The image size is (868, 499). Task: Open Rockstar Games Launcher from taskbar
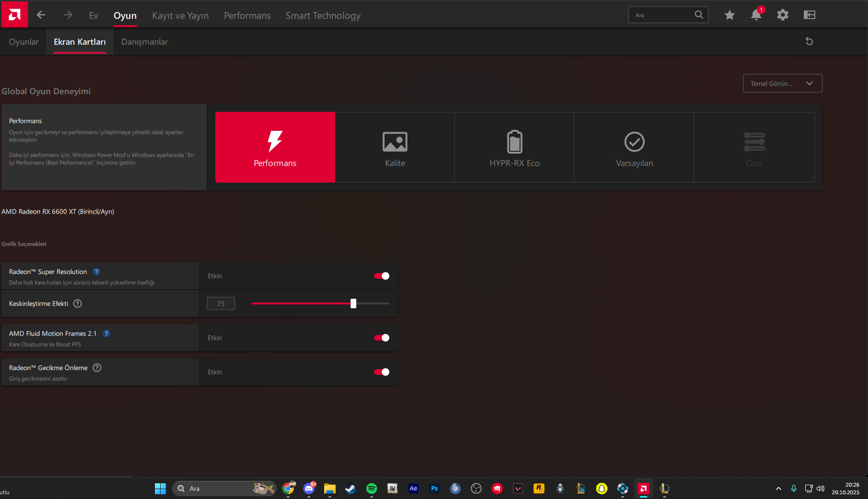pos(539,489)
